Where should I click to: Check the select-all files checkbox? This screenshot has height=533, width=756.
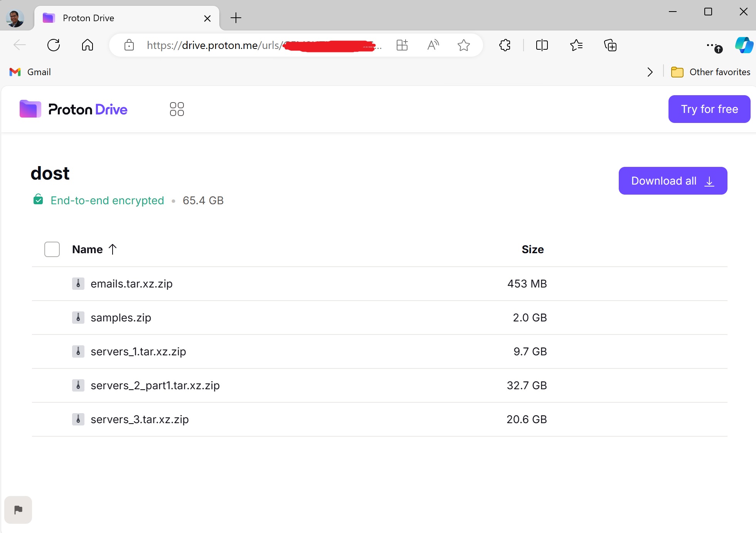click(x=52, y=249)
